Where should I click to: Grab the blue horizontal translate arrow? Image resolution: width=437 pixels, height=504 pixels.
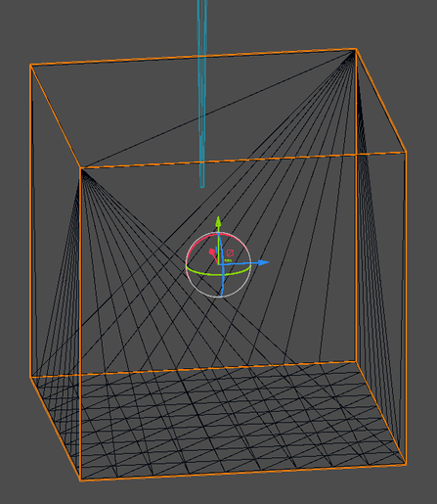[263, 262]
